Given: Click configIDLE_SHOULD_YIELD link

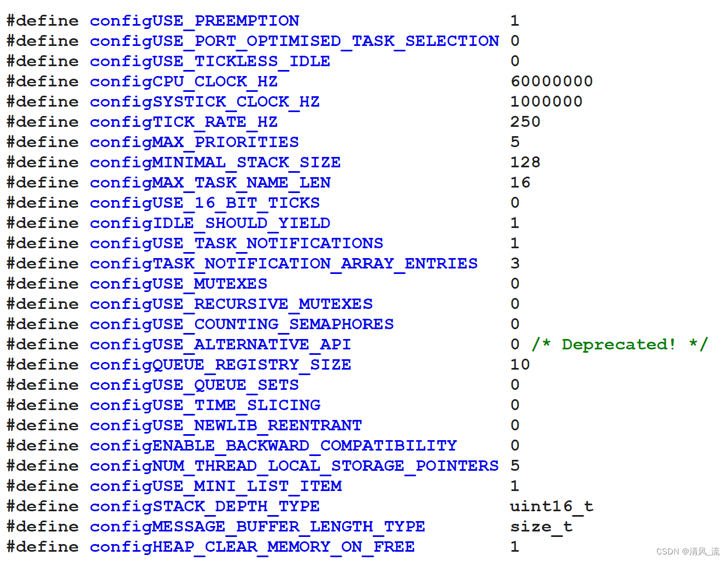Looking at the screenshot, I should (x=210, y=223).
